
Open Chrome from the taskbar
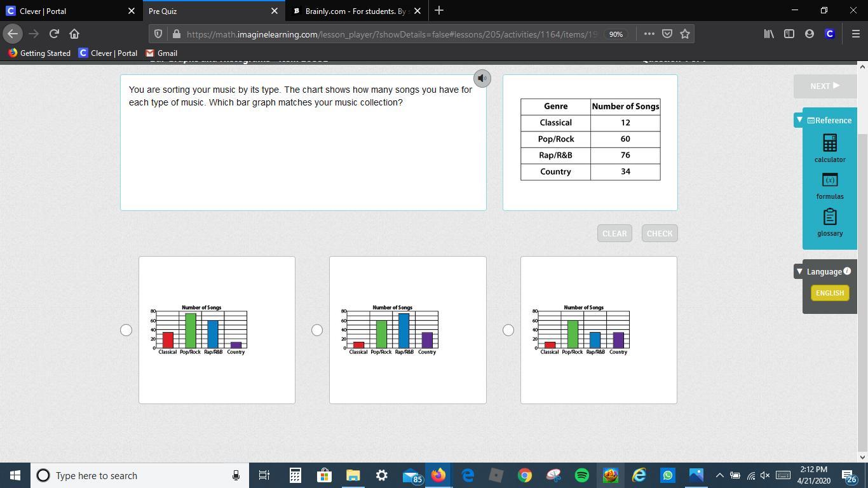[x=524, y=475]
